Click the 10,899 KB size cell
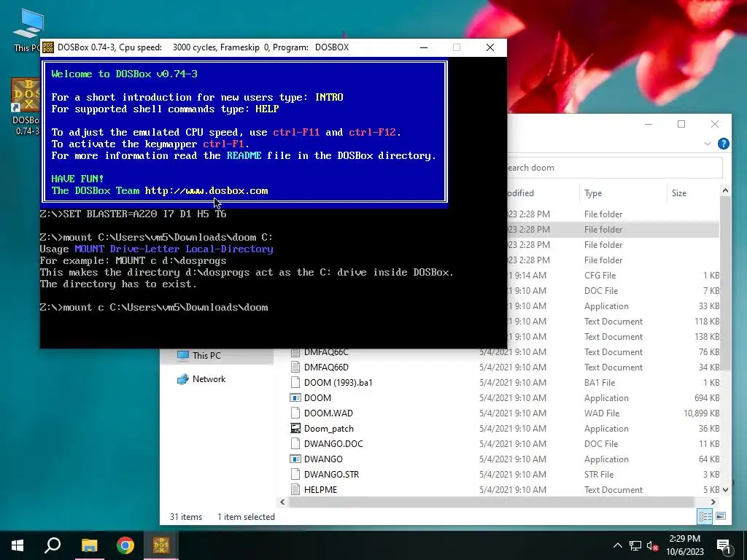Image resolution: width=747 pixels, height=560 pixels. tap(701, 413)
